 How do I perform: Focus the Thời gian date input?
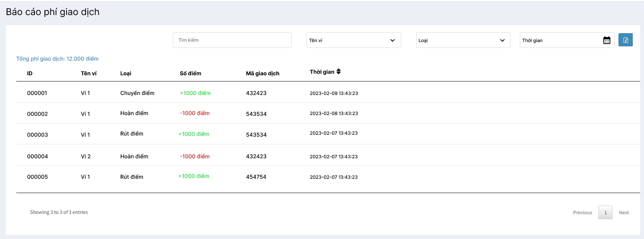560,40
